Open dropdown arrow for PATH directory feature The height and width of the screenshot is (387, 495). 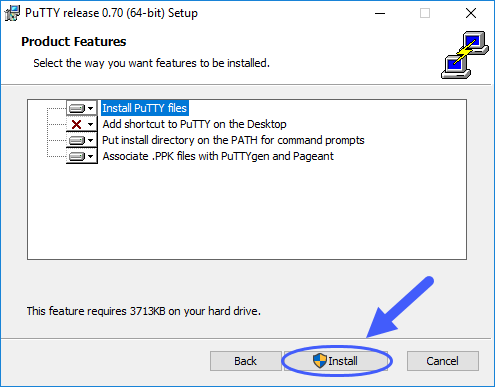90,140
